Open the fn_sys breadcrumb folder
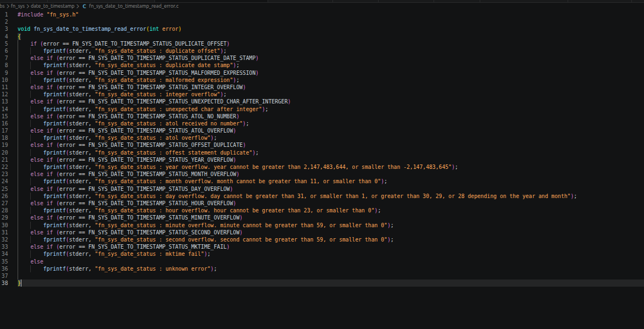Viewport: 644px width, 329px height. 18,6
